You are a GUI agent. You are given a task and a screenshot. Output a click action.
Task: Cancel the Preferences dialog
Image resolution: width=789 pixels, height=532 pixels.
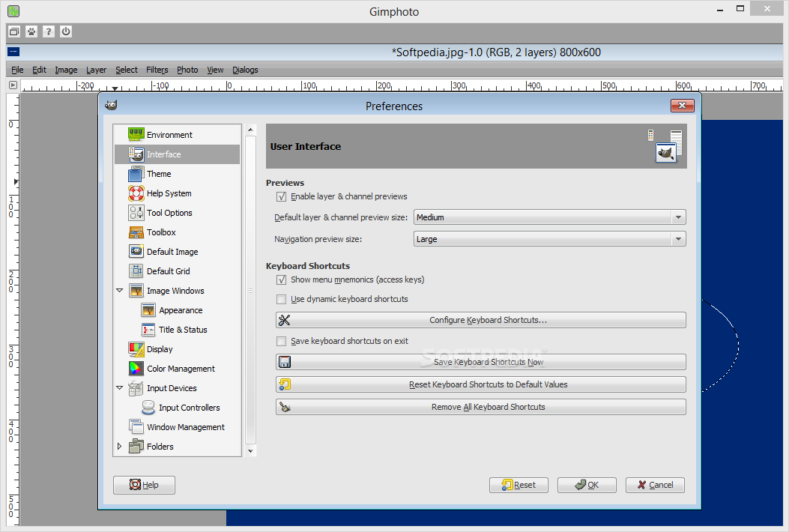(655, 485)
